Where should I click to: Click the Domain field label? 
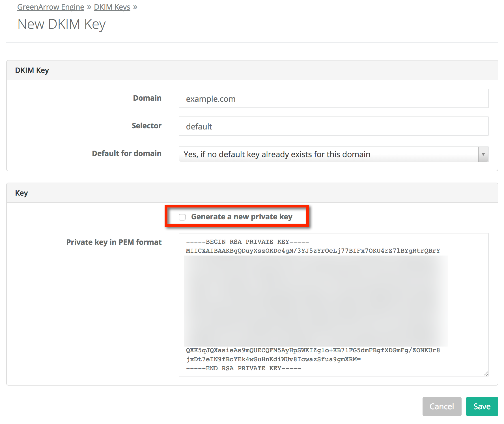click(x=147, y=98)
